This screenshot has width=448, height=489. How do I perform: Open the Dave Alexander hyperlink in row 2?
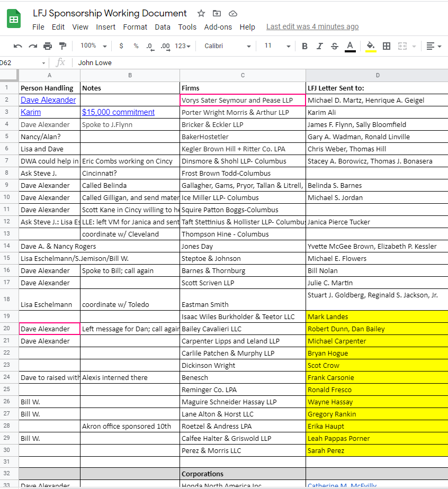point(48,100)
